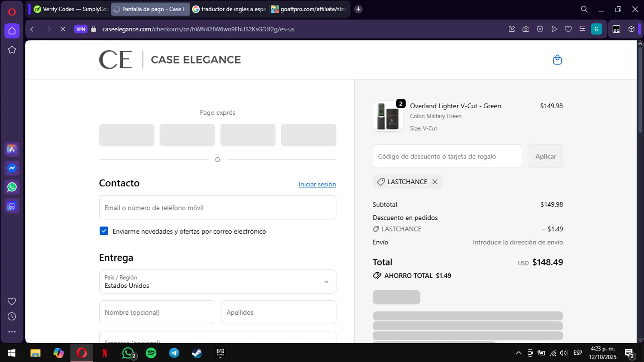Open Telegram from the taskbar
The image size is (644, 362).
coord(174,353)
